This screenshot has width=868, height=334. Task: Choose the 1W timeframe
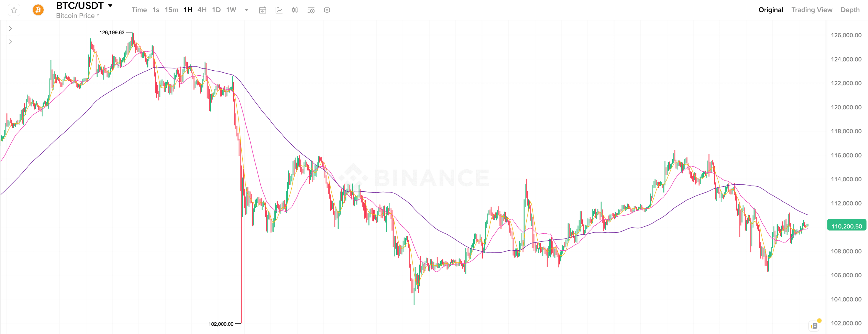pyautogui.click(x=231, y=10)
